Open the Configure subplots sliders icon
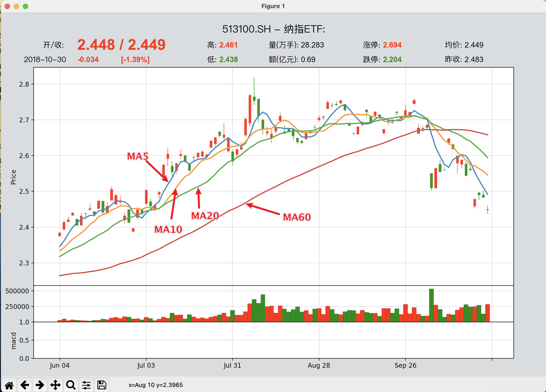546x392 pixels. [x=86, y=385]
